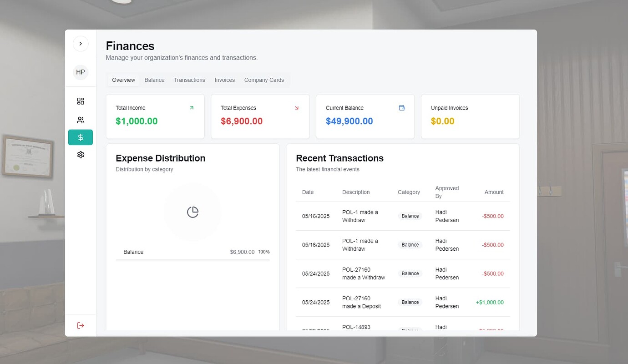
Task: Click the HP user avatar
Action: tap(81, 72)
